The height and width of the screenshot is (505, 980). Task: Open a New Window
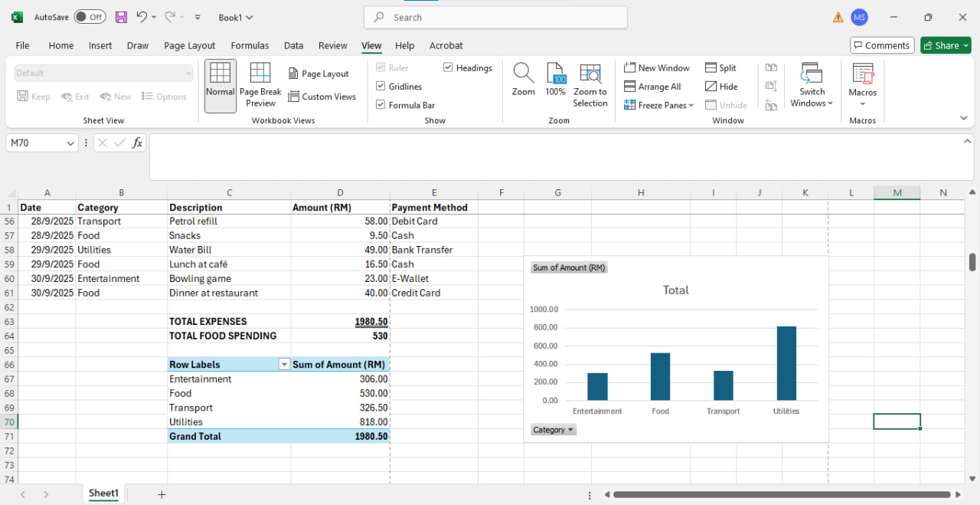(657, 68)
